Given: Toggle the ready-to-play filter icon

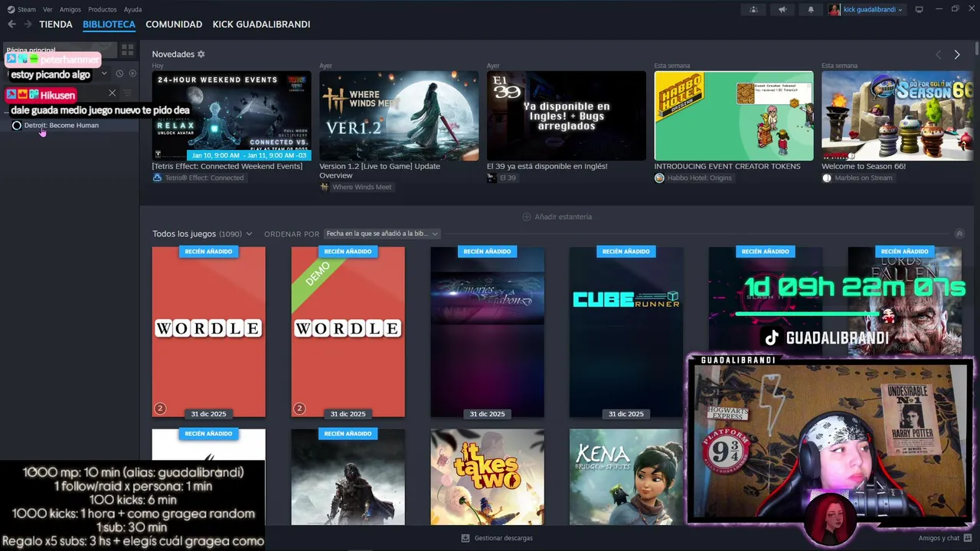Looking at the screenshot, I should [x=132, y=73].
